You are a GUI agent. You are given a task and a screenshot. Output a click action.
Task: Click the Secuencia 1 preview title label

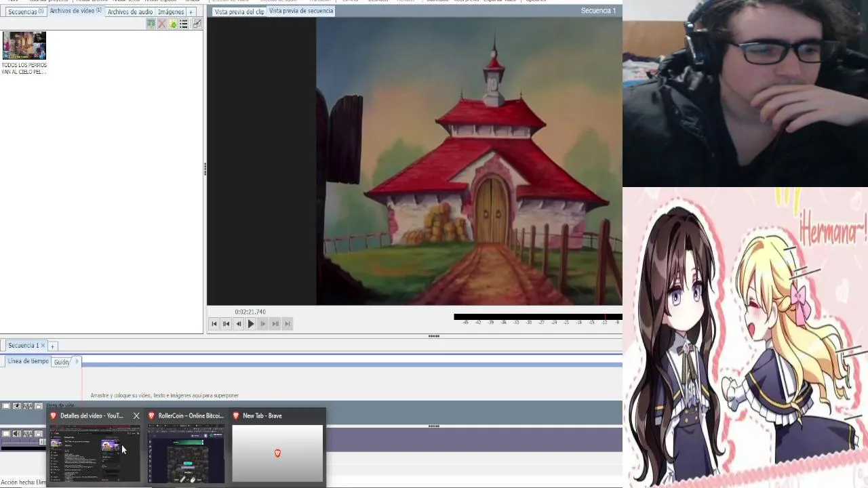598,11
